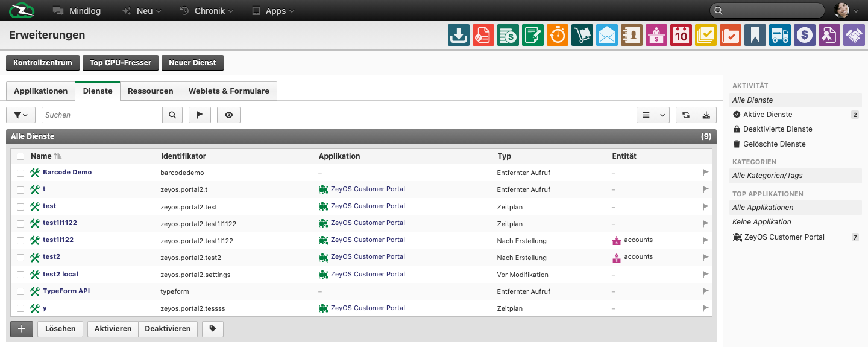Open the red calendar icon
868x347 pixels.
[x=681, y=35]
